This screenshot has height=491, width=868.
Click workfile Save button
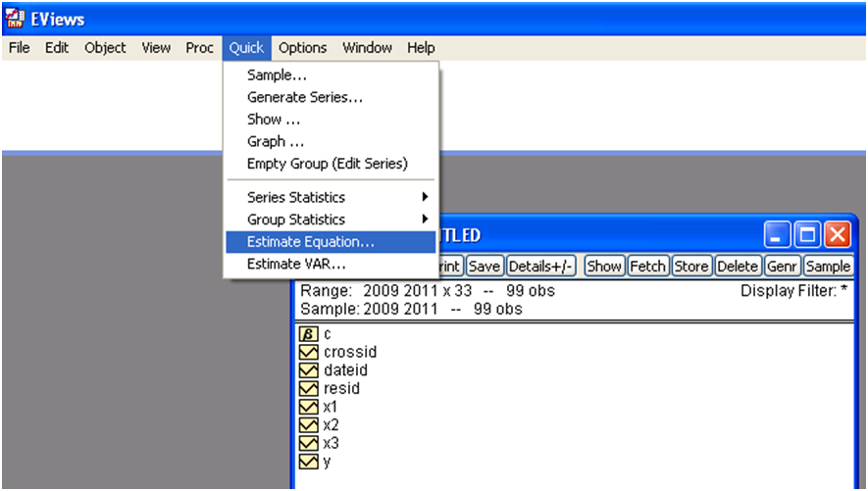[485, 267]
